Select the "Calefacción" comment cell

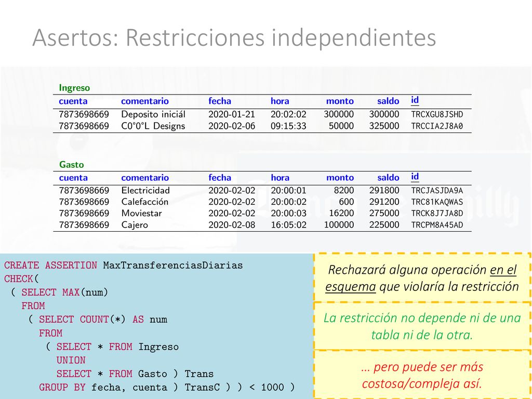(x=145, y=202)
